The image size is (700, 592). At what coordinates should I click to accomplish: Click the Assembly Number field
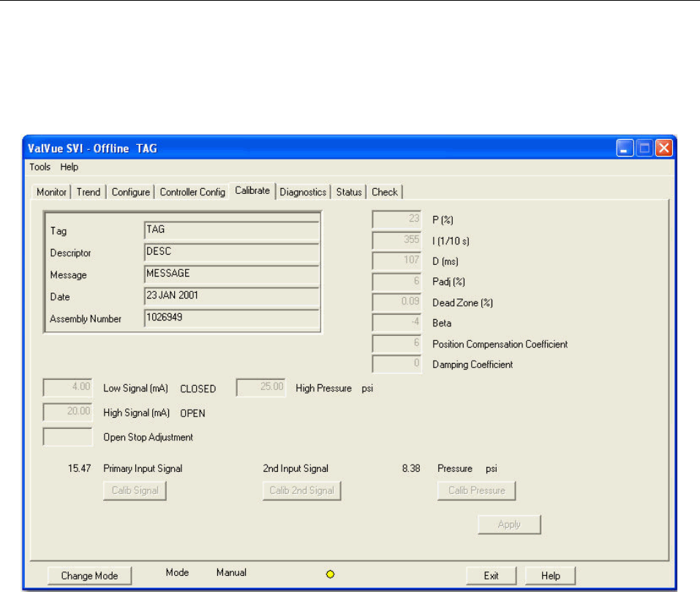pos(232,318)
